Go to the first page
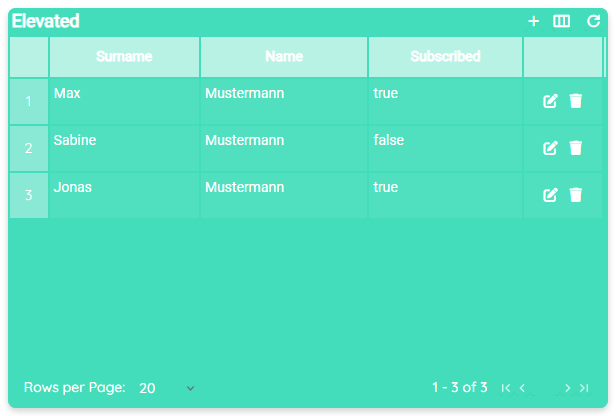The width and height of the screenshot is (616, 416). point(506,388)
